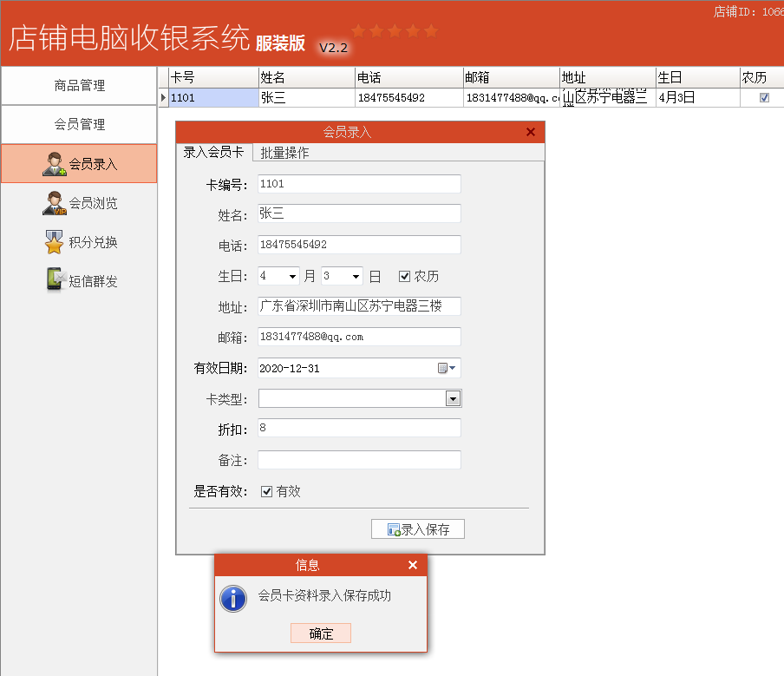Select table cell 18475545492
The image size is (784, 676).
pyautogui.click(x=409, y=97)
